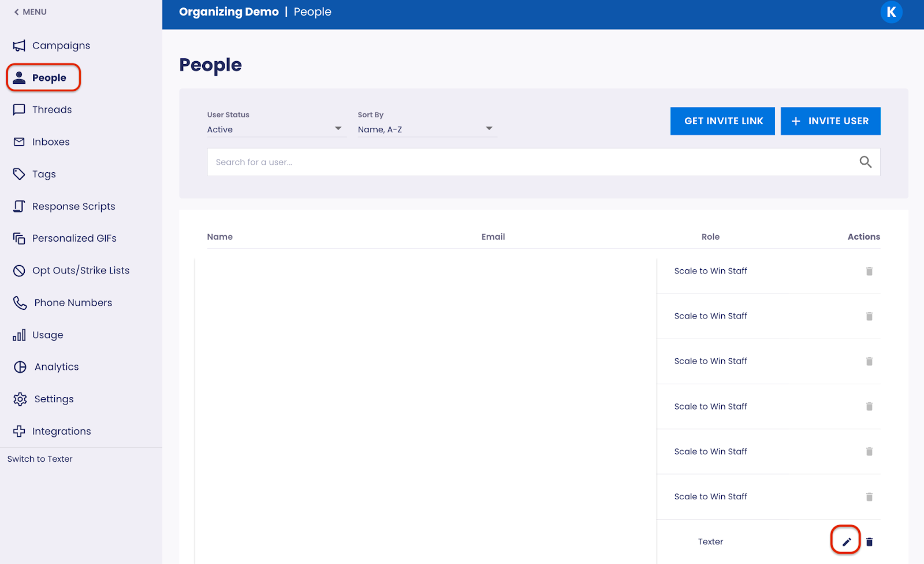Click the trash icon in the Texter row
This screenshot has width=924, height=564.
(869, 542)
